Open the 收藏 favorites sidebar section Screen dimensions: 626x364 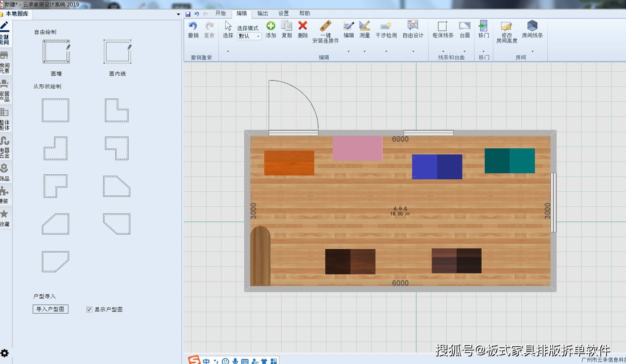click(x=5, y=218)
